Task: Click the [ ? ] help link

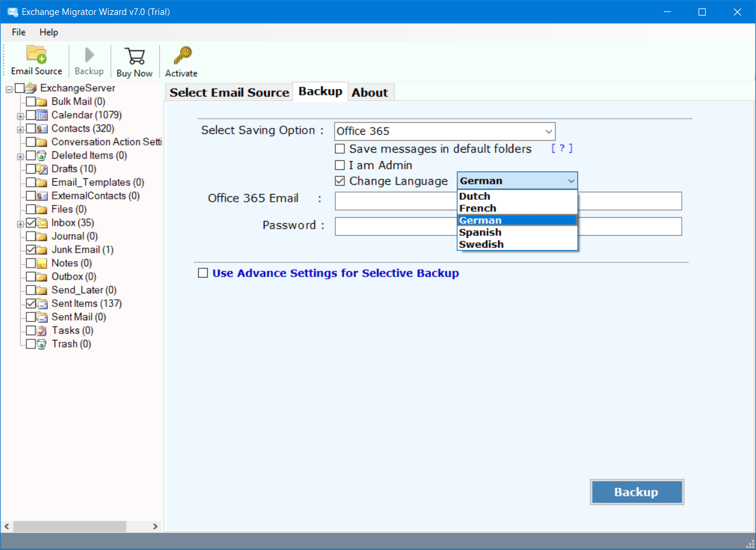Action: coord(562,148)
